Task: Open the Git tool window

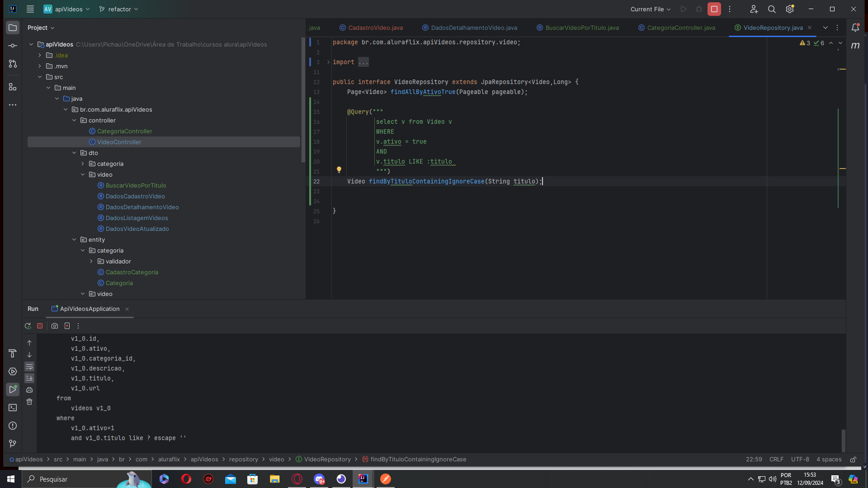Action: point(13,444)
